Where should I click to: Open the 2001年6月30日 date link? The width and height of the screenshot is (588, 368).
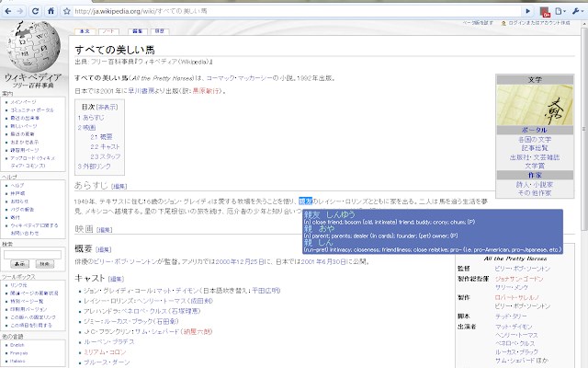coord(323,261)
